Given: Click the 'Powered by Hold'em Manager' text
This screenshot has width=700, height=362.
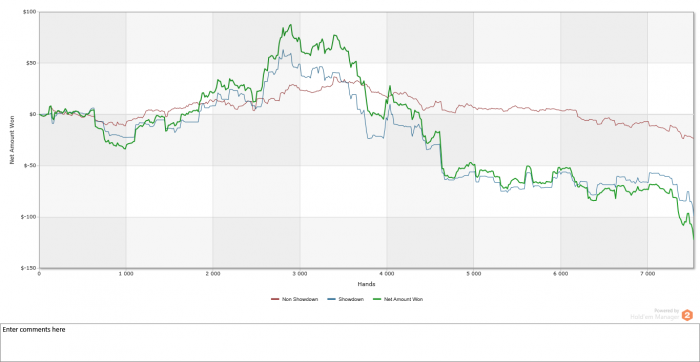Looking at the screenshot, I should click(655, 314).
